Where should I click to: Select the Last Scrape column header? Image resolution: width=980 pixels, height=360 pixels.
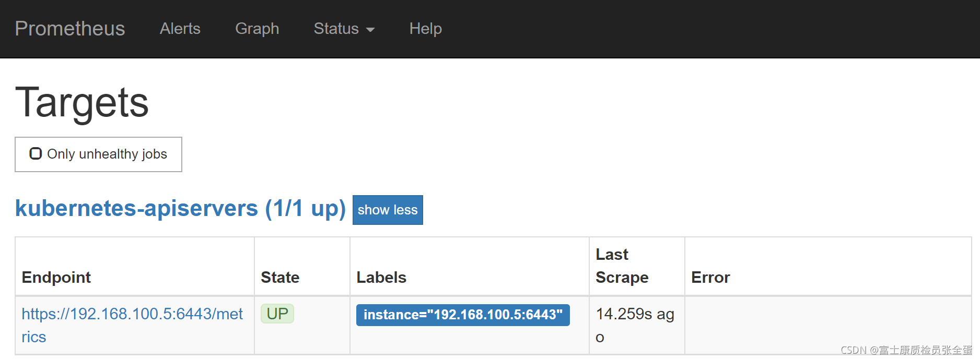[x=622, y=266]
